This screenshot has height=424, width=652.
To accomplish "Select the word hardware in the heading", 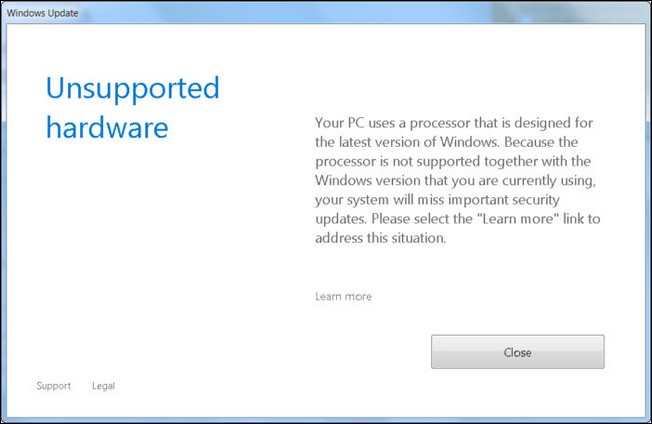I will tap(107, 127).
